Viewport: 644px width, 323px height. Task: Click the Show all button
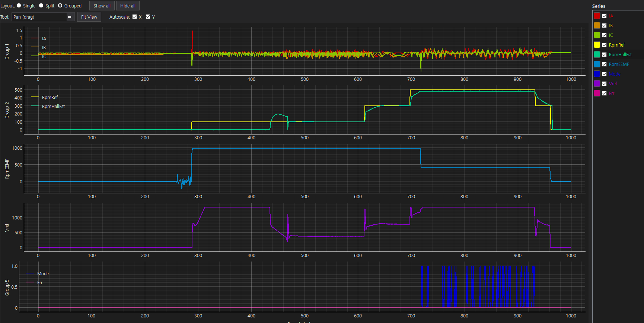[102, 6]
